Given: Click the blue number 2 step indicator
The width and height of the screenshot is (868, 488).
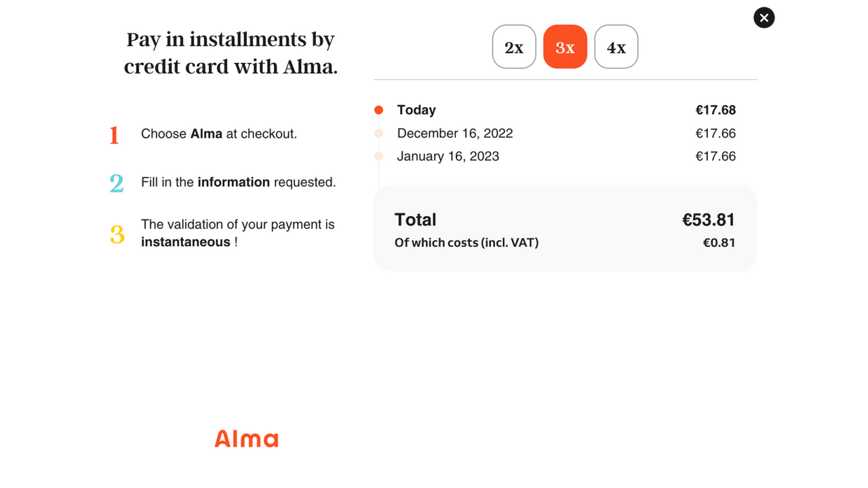Looking at the screenshot, I should pyautogui.click(x=115, y=183).
